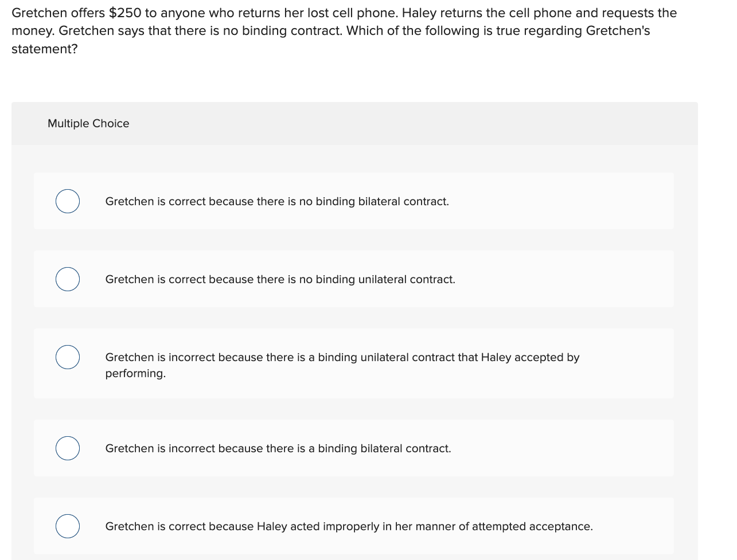The width and height of the screenshot is (737, 560).
Task: Click the 'Multiple Choice' heading label
Action: (88, 123)
